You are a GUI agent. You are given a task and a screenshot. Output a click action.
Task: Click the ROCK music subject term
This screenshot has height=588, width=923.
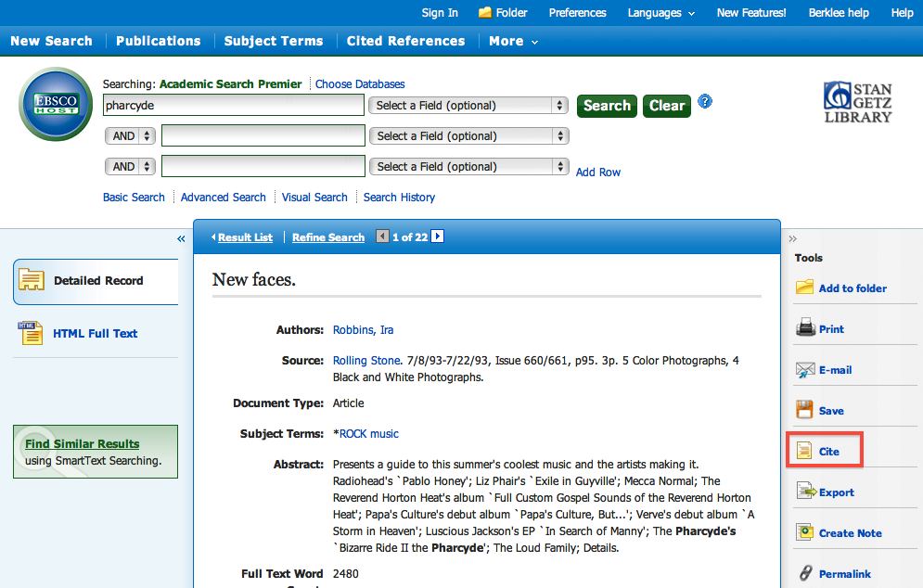[x=368, y=433]
